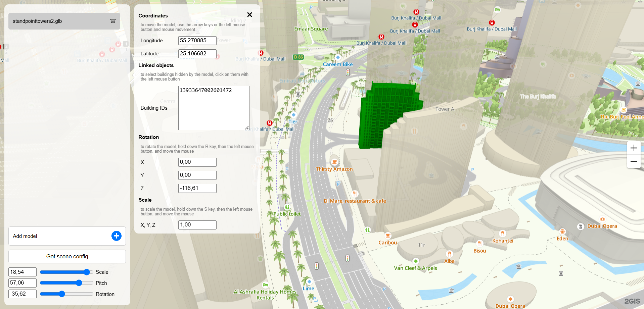This screenshot has width=644, height=309.
Task: Click the Scale slider handle
Action: (x=87, y=272)
